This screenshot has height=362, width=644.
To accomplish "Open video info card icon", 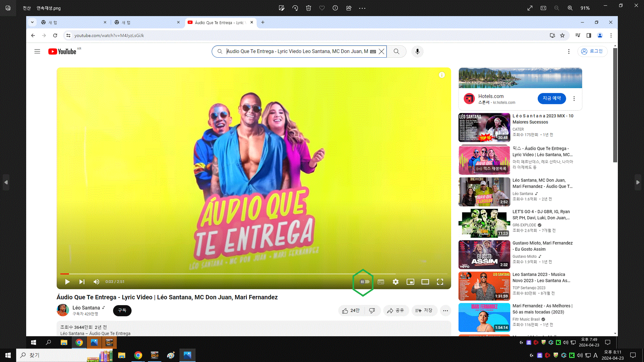I will [x=442, y=75].
